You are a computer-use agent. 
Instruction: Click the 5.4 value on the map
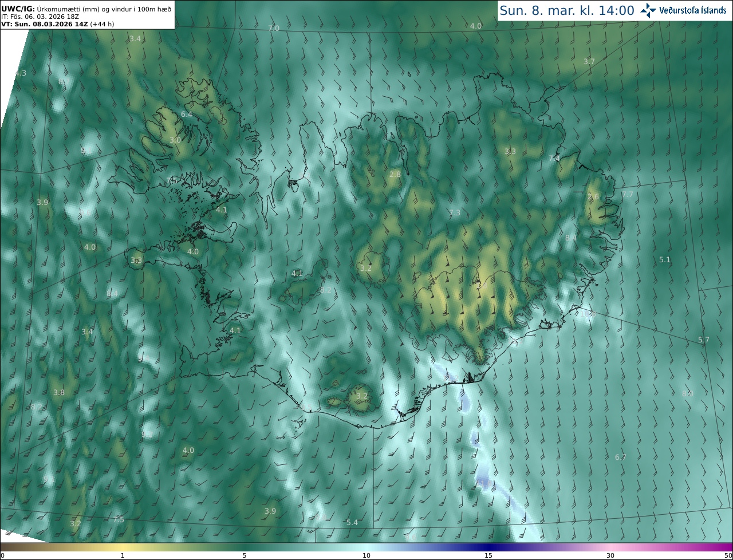pyautogui.click(x=352, y=522)
